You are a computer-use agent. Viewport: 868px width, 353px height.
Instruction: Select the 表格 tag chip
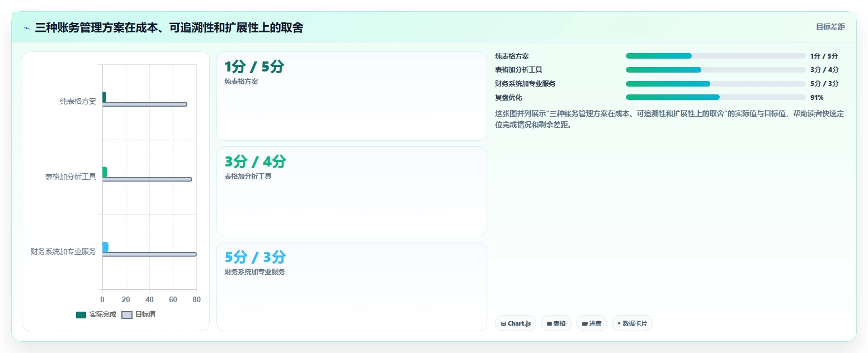[556, 323]
